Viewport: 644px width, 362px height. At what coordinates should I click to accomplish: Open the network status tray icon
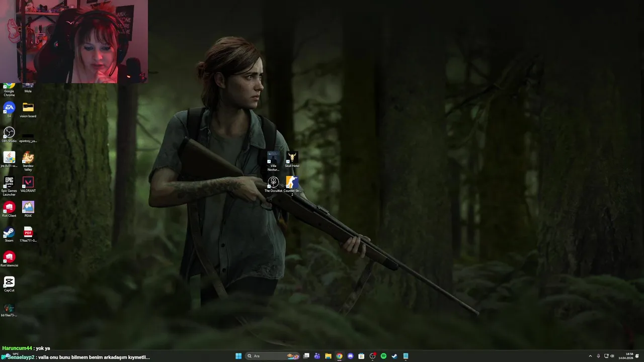[606, 356]
